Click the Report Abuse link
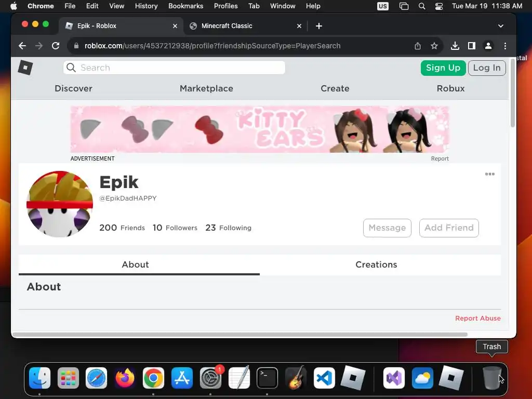Image resolution: width=532 pixels, height=399 pixels. click(x=478, y=318)
